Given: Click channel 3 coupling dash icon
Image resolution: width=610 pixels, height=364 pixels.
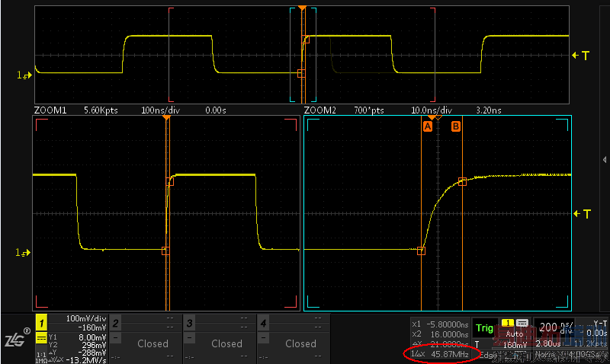Looking at the screenshot, I should (x=189, y=338).
